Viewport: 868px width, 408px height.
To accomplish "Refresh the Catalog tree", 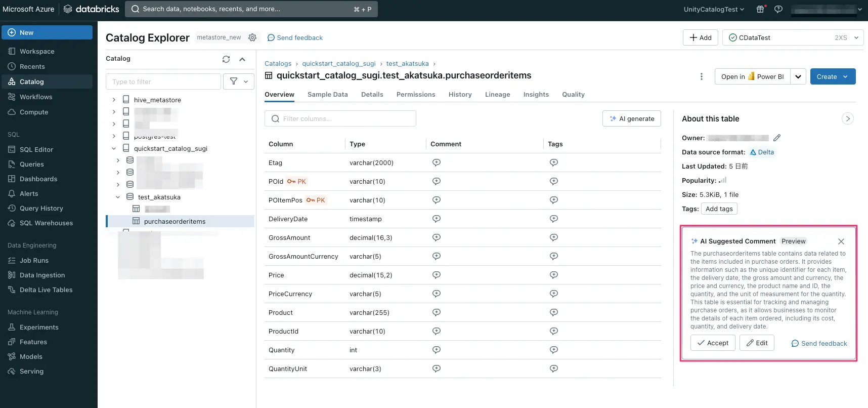I will tap(226, 59).
